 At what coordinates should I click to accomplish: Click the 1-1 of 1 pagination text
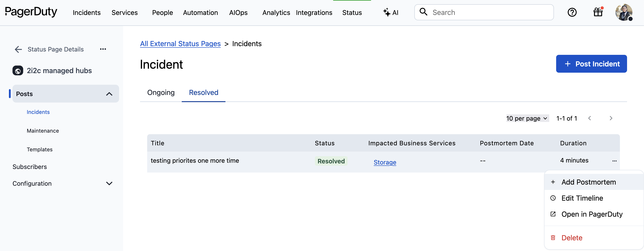click(x=567, y=118)
